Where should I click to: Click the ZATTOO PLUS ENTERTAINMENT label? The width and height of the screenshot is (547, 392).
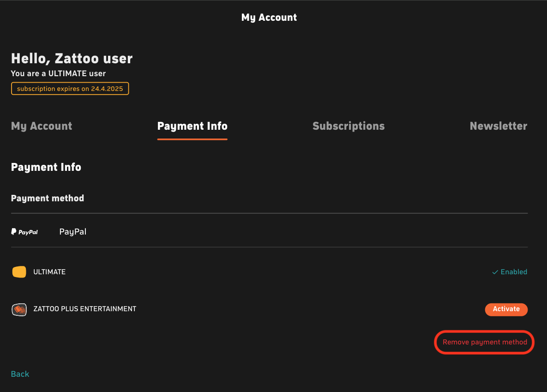(x=85, y=309)
